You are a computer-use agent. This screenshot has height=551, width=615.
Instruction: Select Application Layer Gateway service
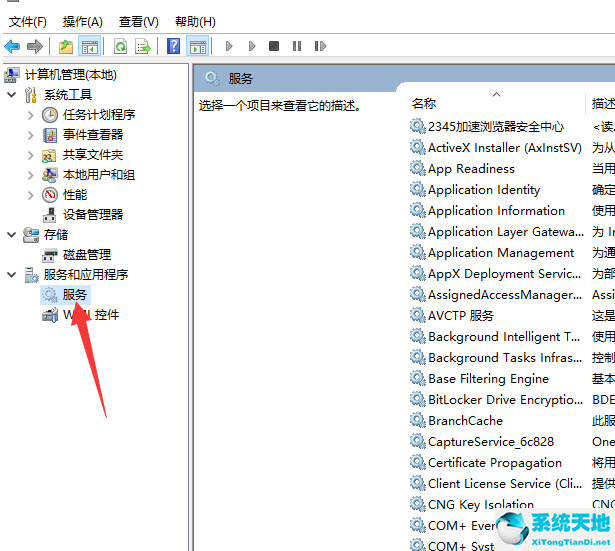click(x=506, y=232)
